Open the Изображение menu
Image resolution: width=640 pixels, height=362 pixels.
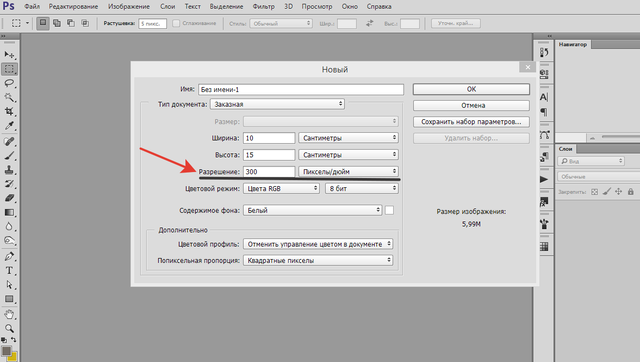pos(129,7)
